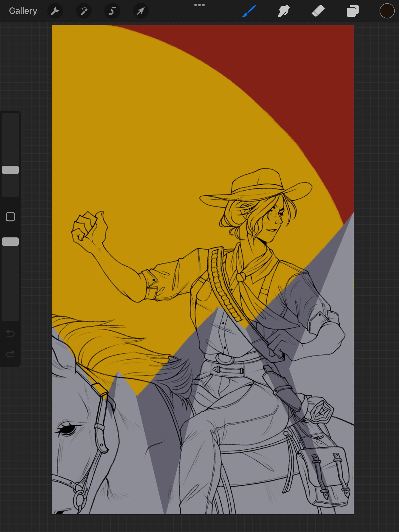
Task: Select the Eraser tool
Action: (318, 11)
